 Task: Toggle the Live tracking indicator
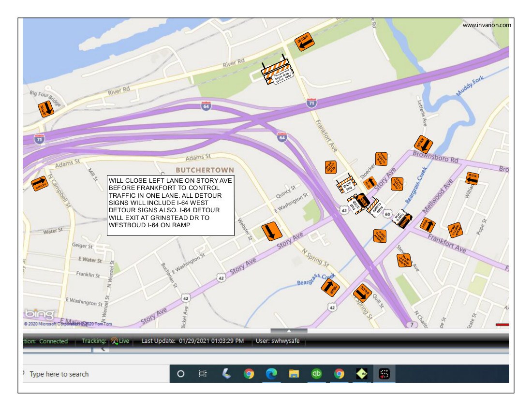(120, 341)
